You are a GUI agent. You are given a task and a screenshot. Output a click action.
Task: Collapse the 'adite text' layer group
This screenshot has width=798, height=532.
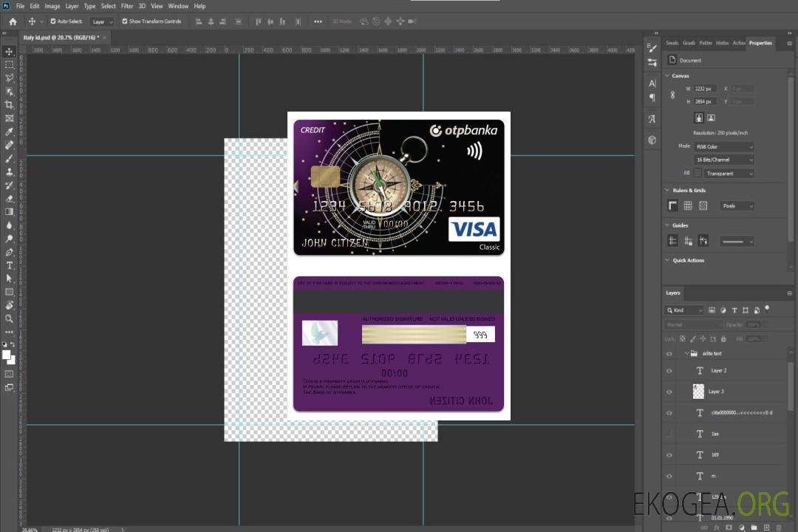point(686,353)
